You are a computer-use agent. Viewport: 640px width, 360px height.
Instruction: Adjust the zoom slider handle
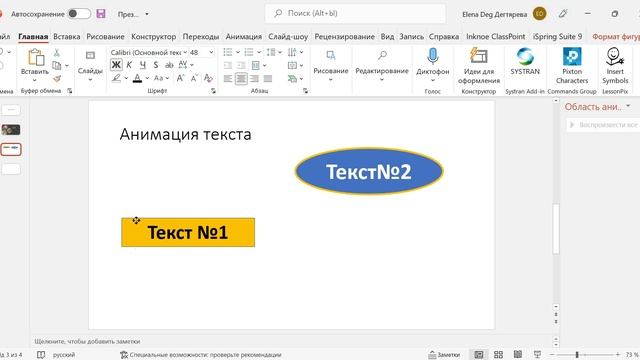point(577,355)
